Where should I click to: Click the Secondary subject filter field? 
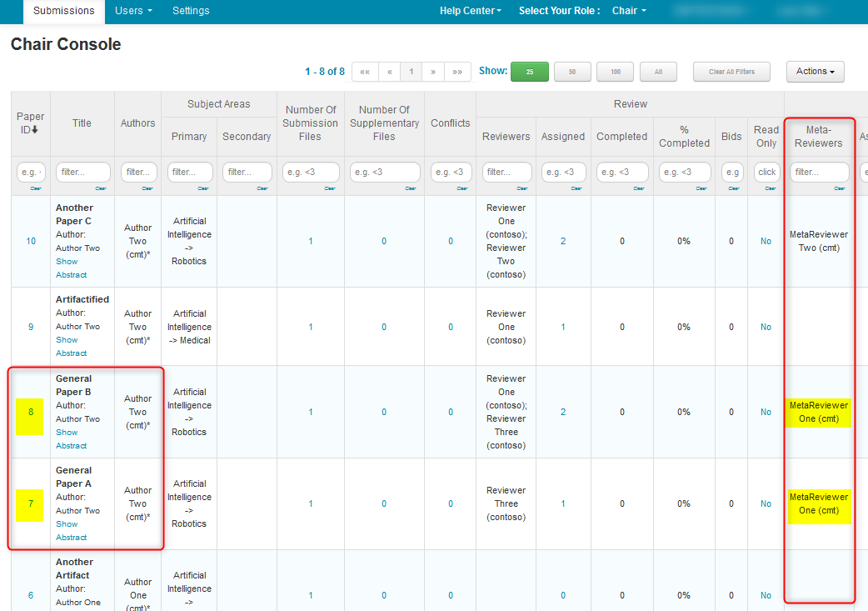(x=247, y=172)
